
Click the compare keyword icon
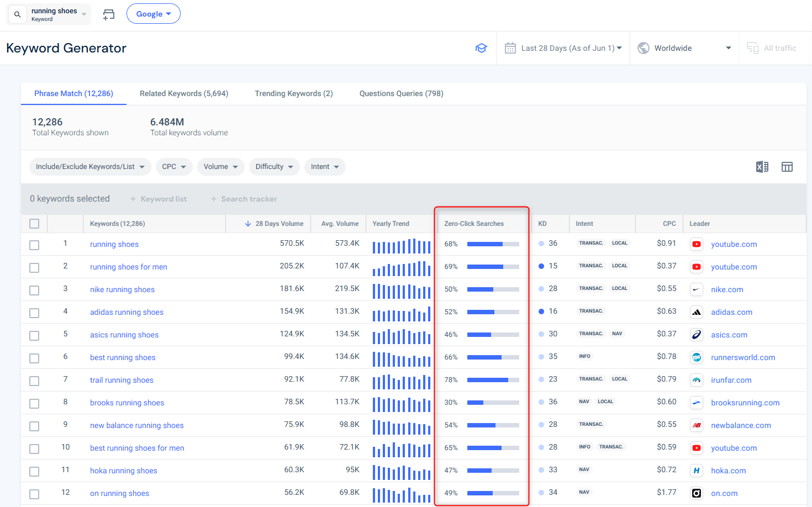[x=109, y=14]
